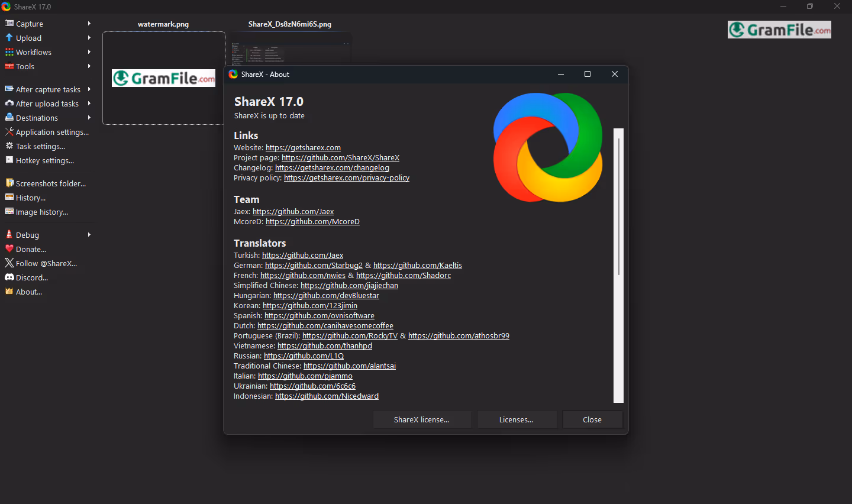Image resolution: width=852 pixels, height=504 pixels.
Task: Open the changelog link
Action: pyautogui.click(x=332, y=168)
